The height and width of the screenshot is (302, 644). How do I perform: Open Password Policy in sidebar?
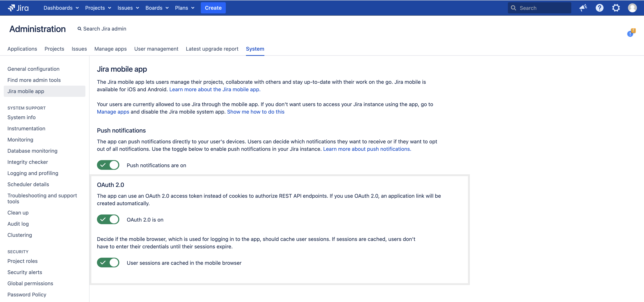point(27,295)
